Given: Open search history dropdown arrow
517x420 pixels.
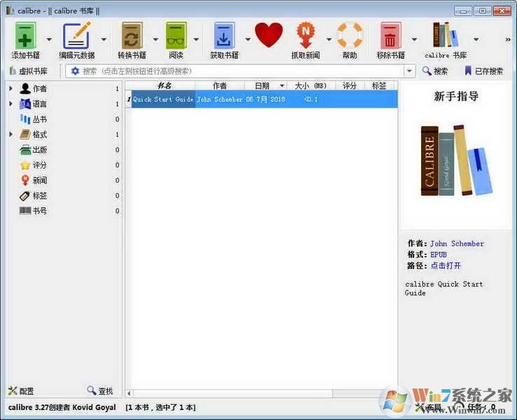Looking at the screenshot, I should pos(410,71).
